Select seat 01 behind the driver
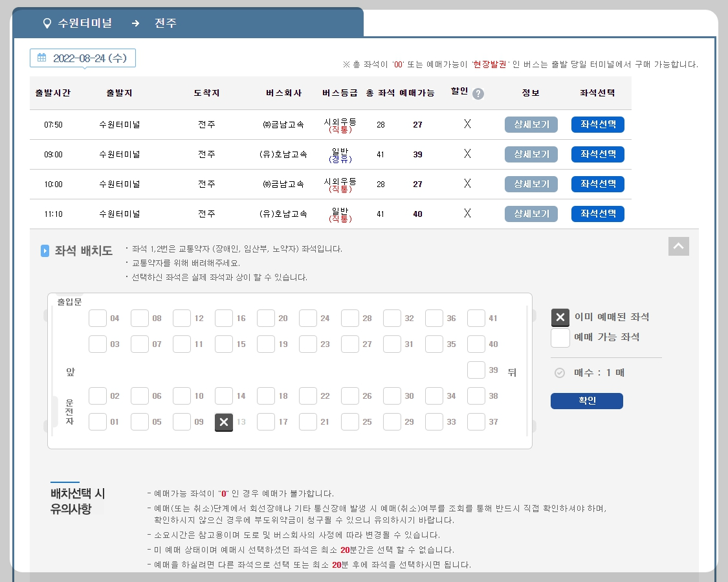The width and height of the screenshot is (728, 582). (98, 421)
